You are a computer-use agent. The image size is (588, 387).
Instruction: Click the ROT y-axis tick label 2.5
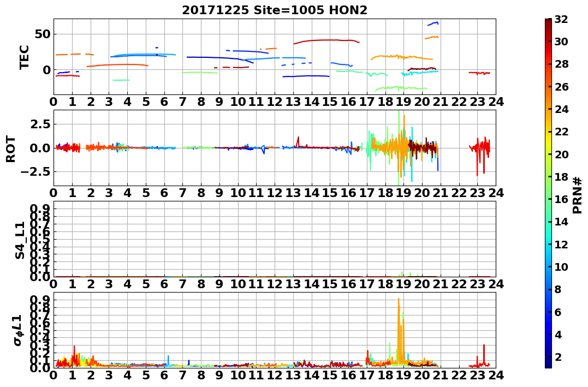[x=41, y=124]
